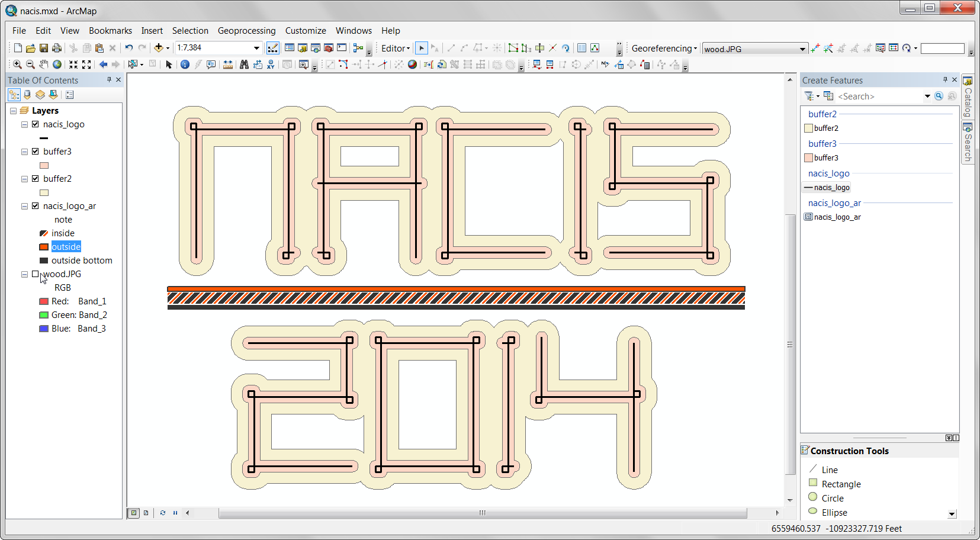Undo the last action

tap(128, 48)
